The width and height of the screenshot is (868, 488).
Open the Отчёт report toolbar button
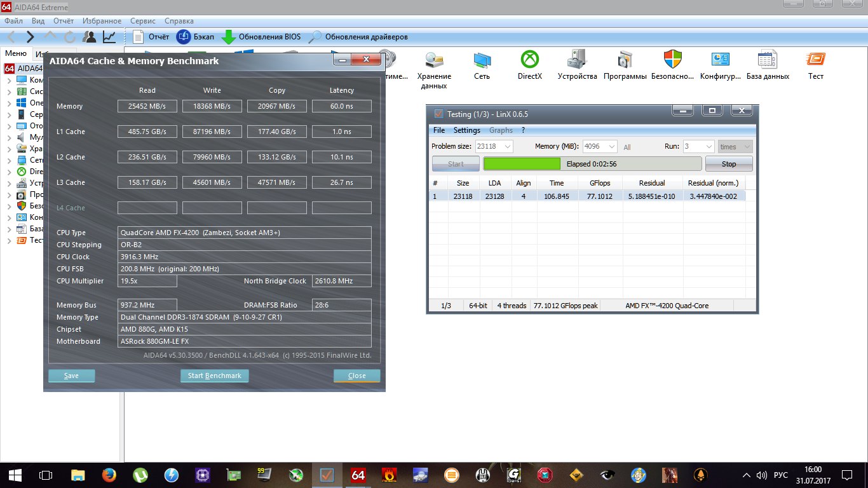[x=151, y=37]
